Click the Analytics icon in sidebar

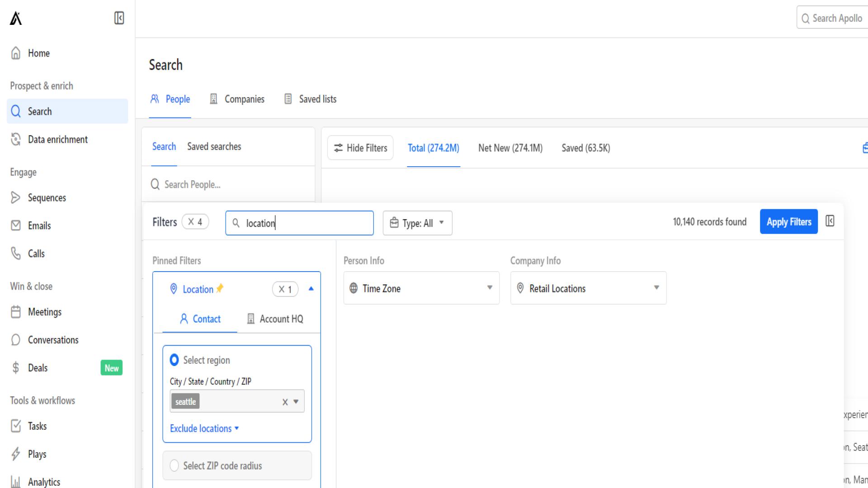16,481
